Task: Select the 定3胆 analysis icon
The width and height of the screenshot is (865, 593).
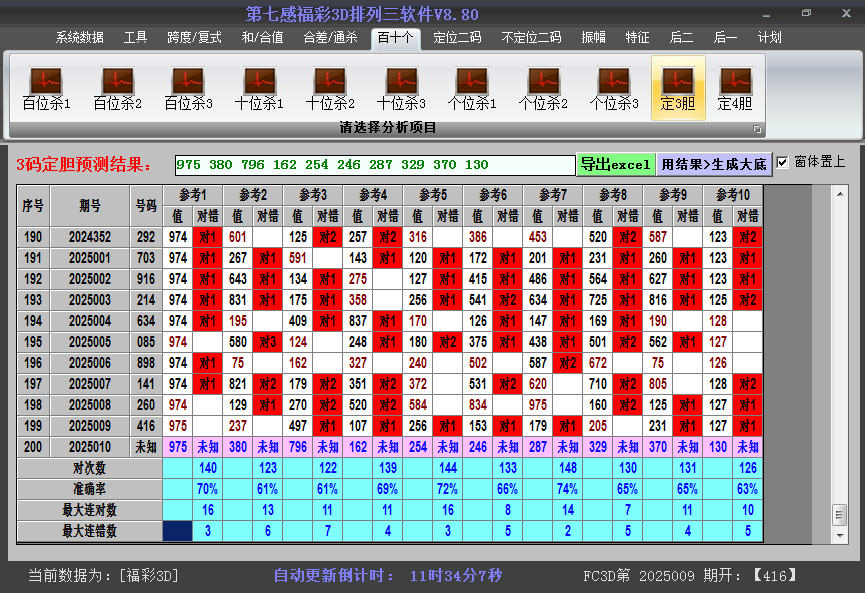Action: pyautogui.click(x=678, y=88)
